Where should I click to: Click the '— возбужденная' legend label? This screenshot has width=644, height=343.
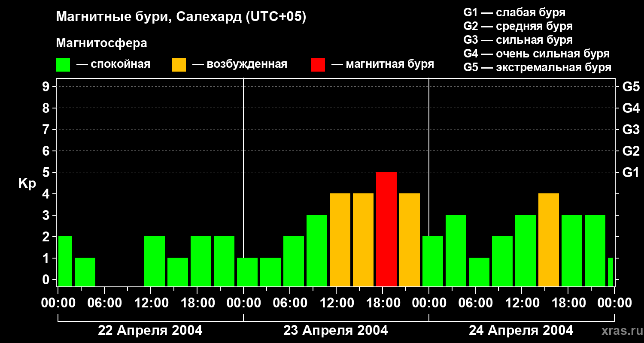click(240, 65)
